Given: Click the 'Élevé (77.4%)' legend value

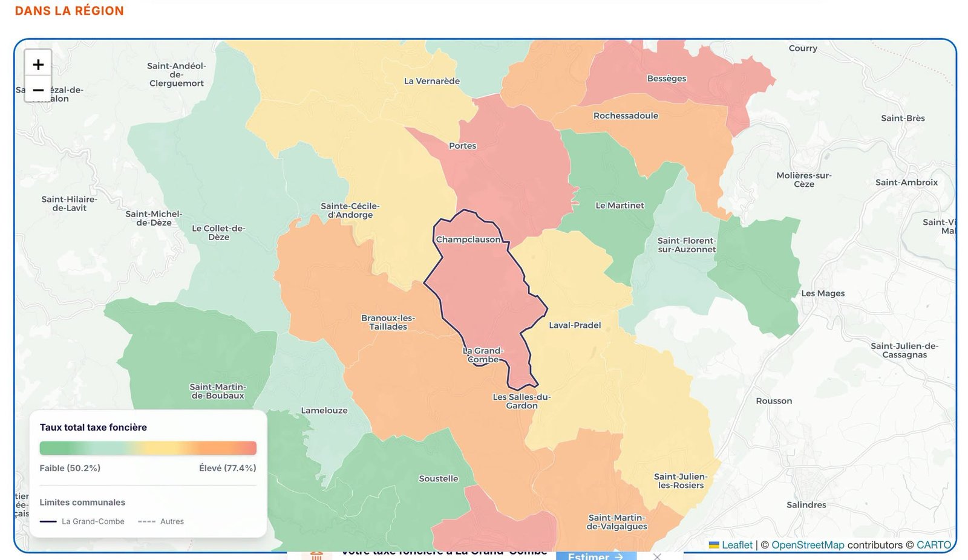Looking at the screenshot, I should point(227,468).
